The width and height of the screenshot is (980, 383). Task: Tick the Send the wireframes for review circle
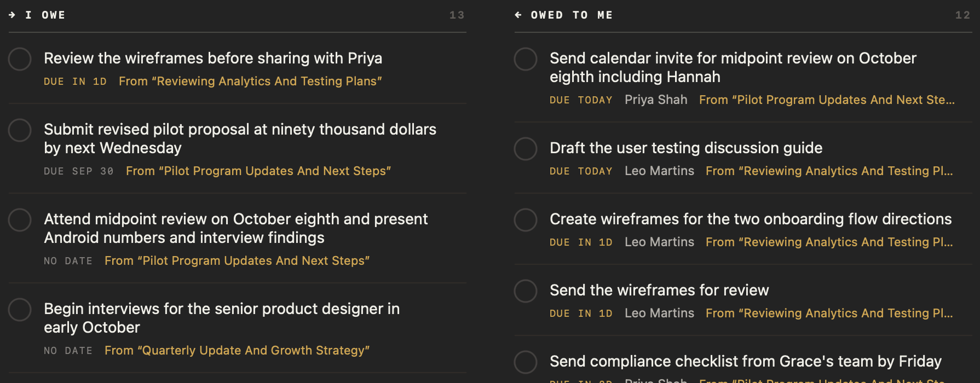(x=526, y=291)
